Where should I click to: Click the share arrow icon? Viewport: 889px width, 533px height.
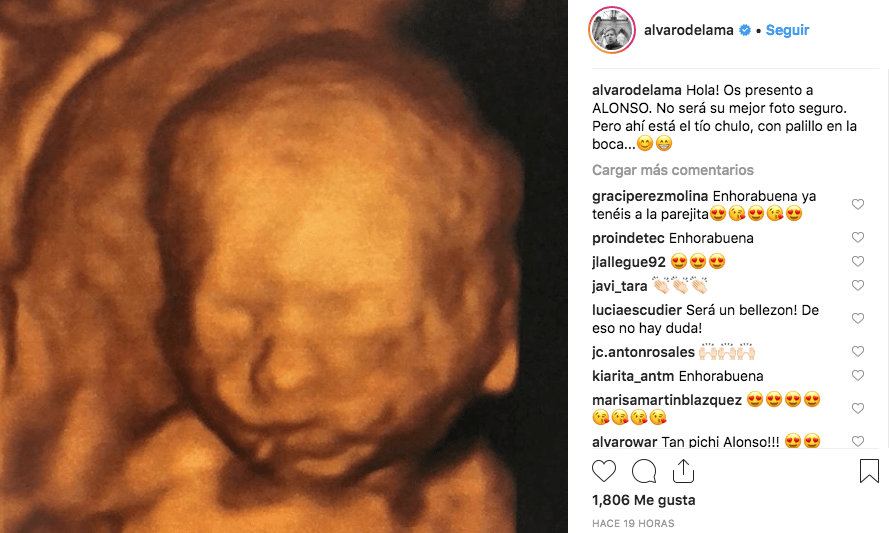(x=683, y=471)
